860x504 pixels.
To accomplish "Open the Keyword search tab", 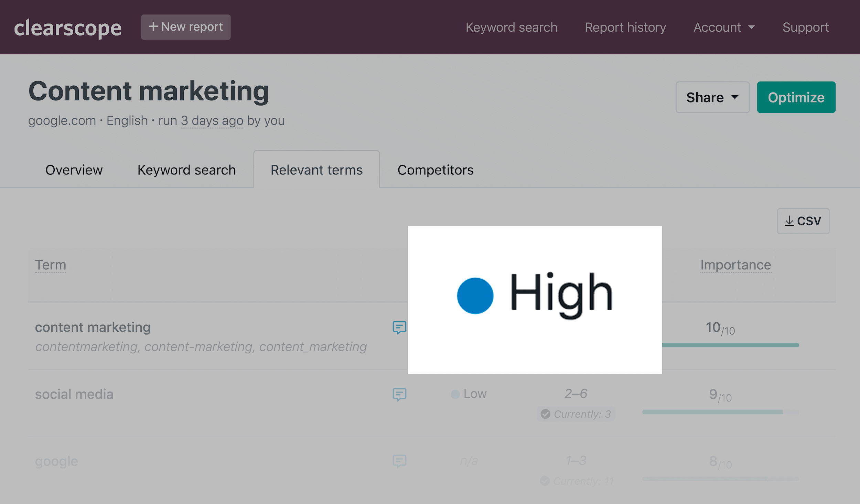I will (186, 170).
